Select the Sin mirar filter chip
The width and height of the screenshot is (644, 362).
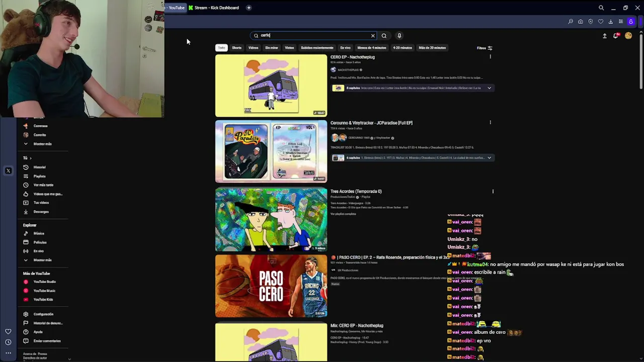point(272,48)
